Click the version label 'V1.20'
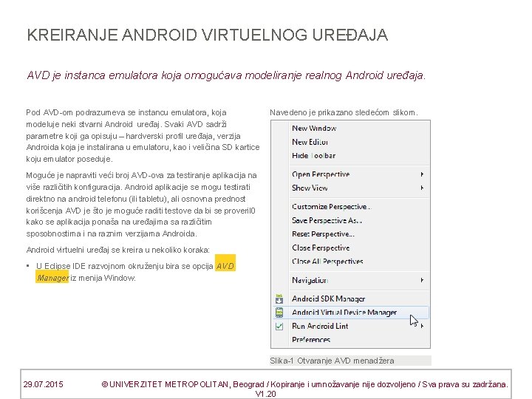The image size is (532, 399). pyautogui.click(x=266, y=394)
